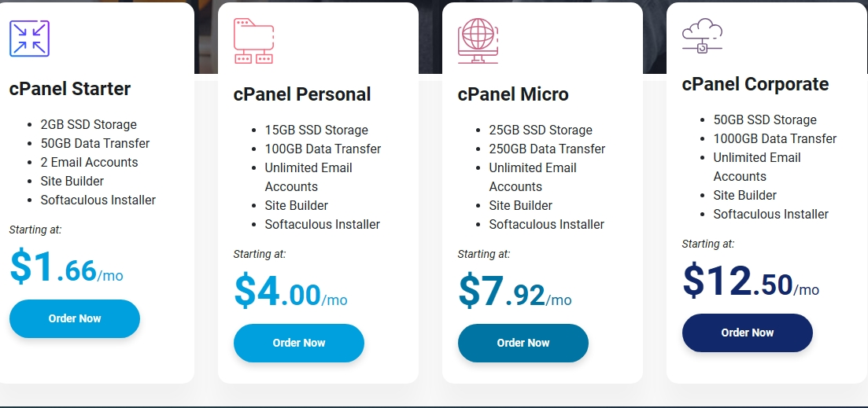Select the $7.92/mo price

(x=515, y=292)
